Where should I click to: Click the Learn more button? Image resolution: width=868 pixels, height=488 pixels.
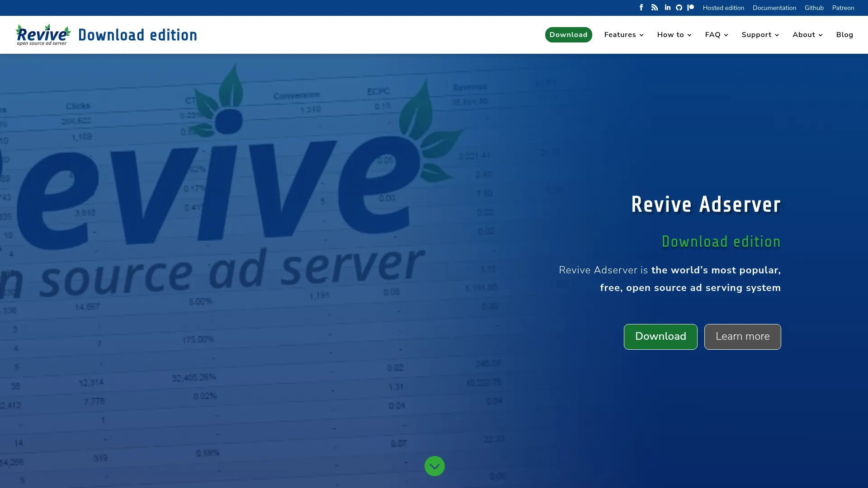[x=742, y=337]
